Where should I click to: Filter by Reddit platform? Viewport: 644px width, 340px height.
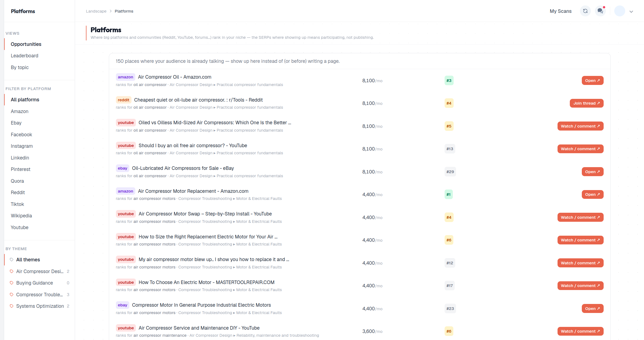click(40, 193)
